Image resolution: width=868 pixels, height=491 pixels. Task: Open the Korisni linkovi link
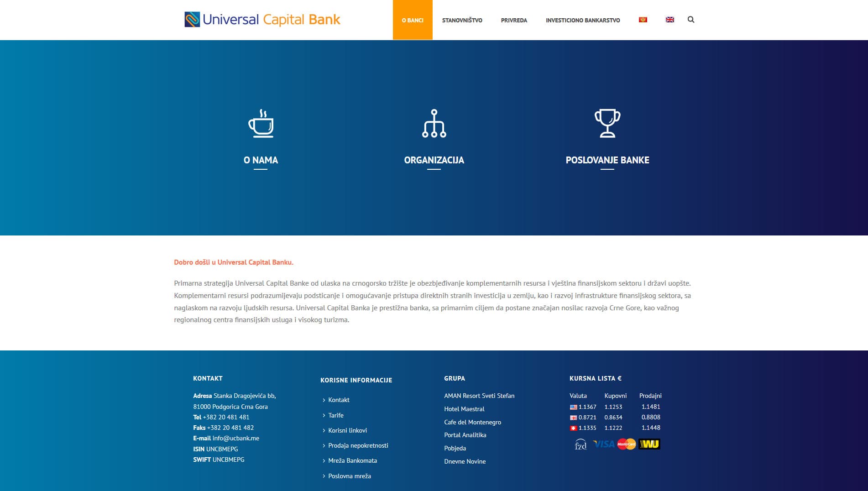pyautogui.click(x=347, y=430)
